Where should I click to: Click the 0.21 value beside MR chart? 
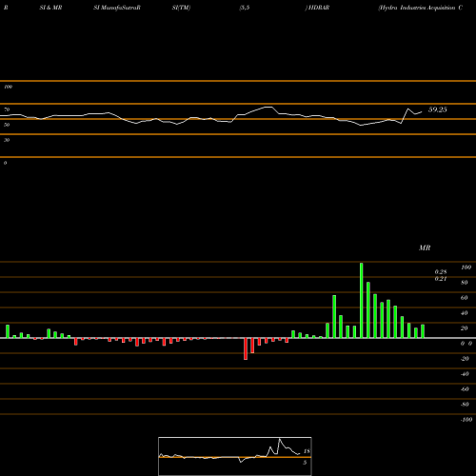tap(441, 279)
